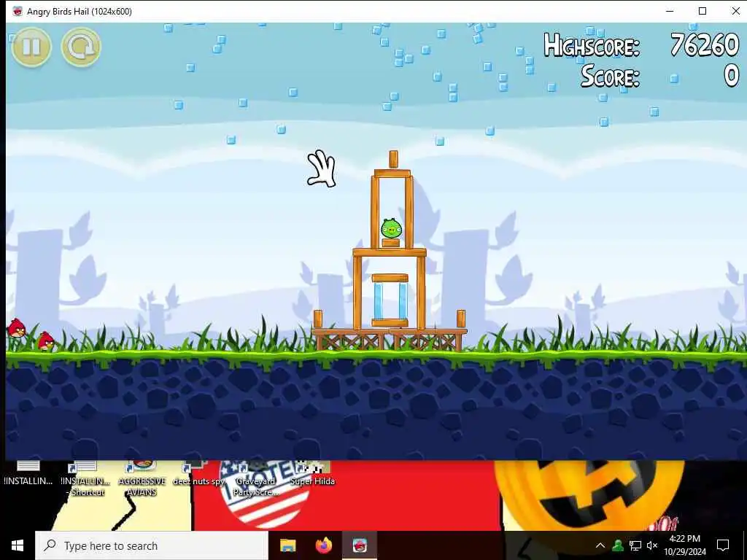This screenshot has height=560, width=747.
Task: Select the first red bird on the left edge
Action: (16, 329)
